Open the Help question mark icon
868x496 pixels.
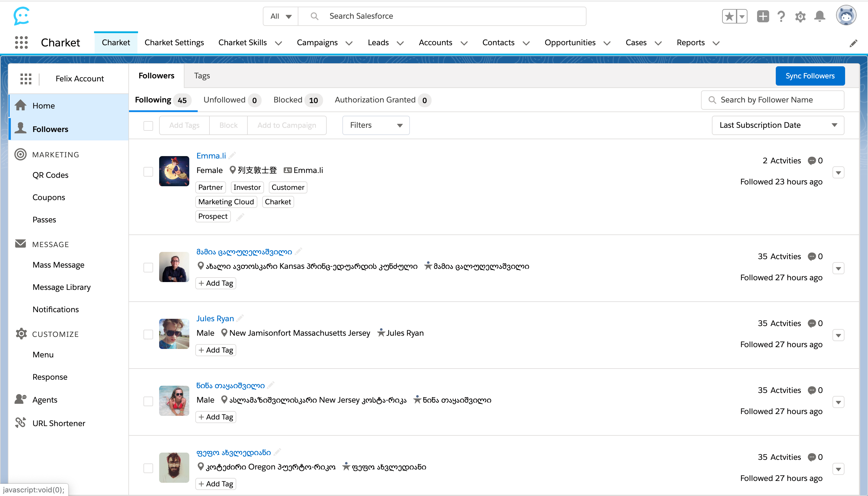[781, 16]
